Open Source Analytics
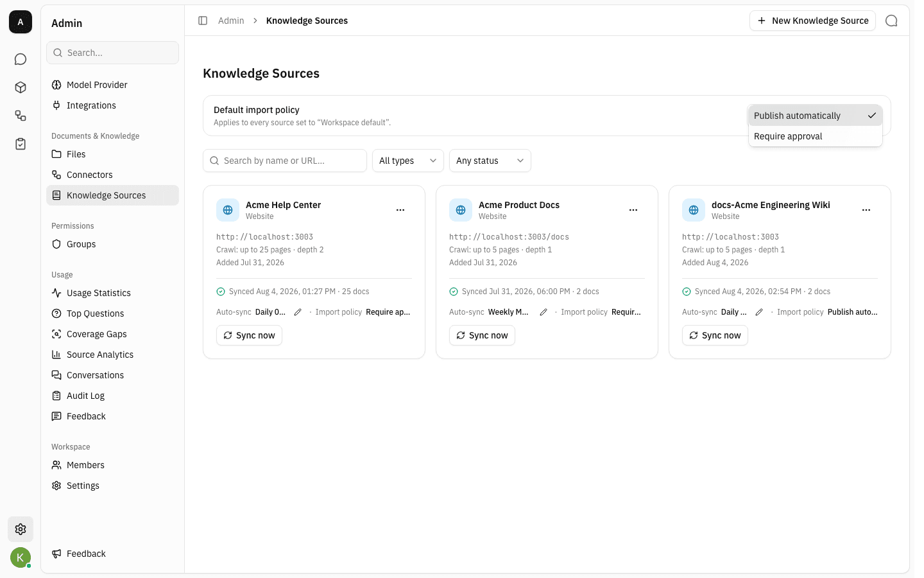Image resolution: width=924 pixels, height=578 pixels. click(112, 355)
